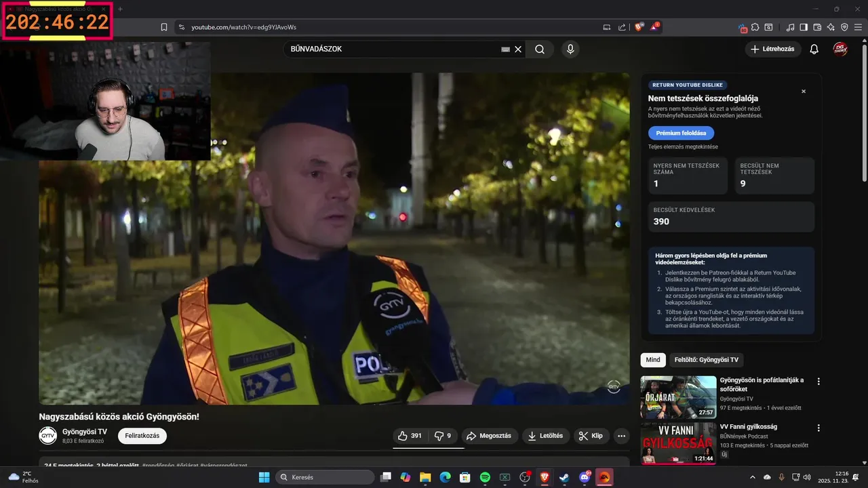Click the system tray microphone icon
The image size is (868, 488).
tap(781, 477)
